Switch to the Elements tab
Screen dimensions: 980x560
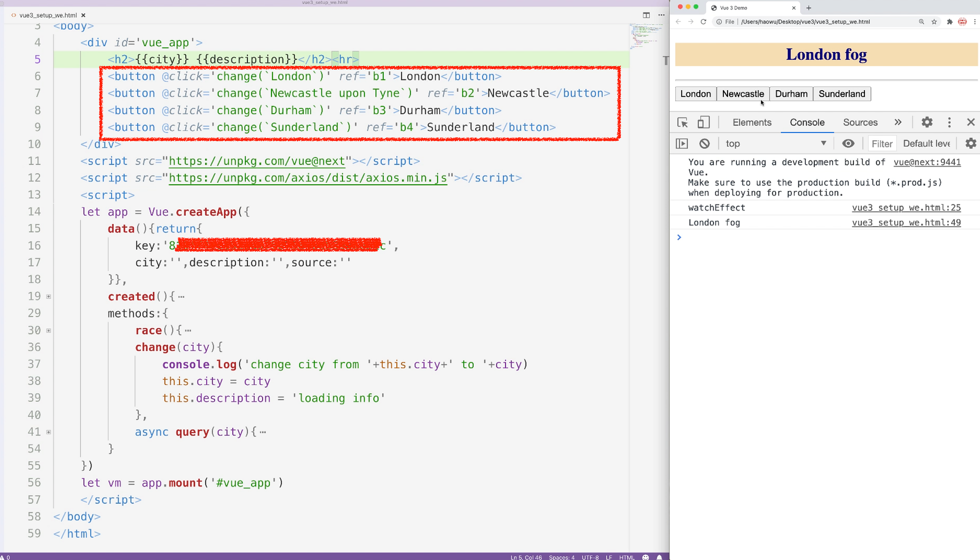[x=752, y=123]
